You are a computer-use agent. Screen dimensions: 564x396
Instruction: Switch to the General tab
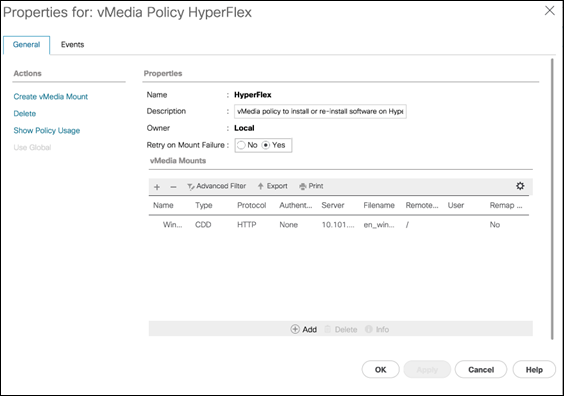(26, 45)
